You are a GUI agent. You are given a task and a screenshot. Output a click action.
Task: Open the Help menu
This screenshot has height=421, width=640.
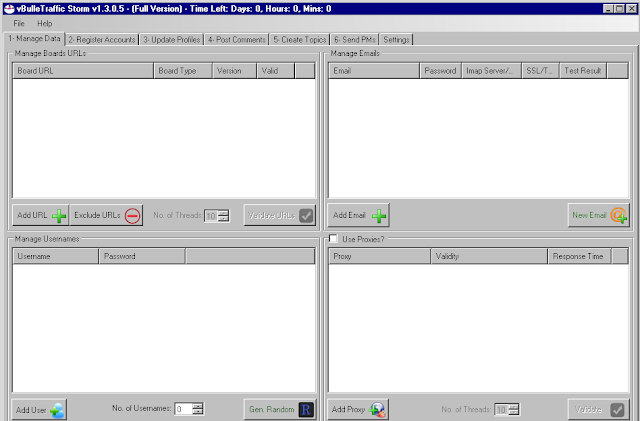coord(44,23)
